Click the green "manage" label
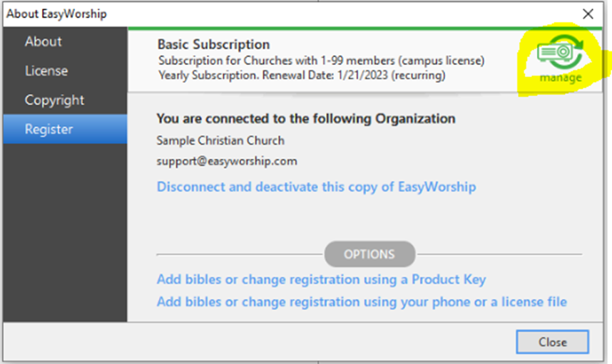This screenshot has width=612, height=364. (x=561, y=78)
